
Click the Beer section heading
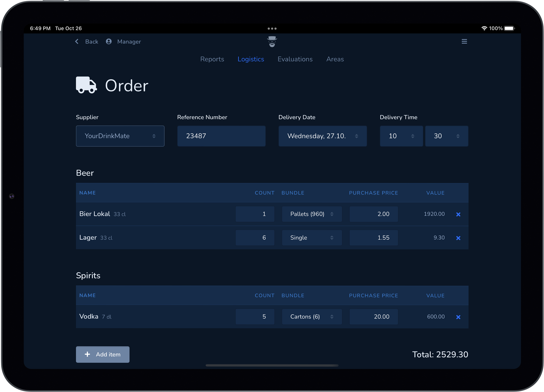pyautogui.click(x=85, y=173)
